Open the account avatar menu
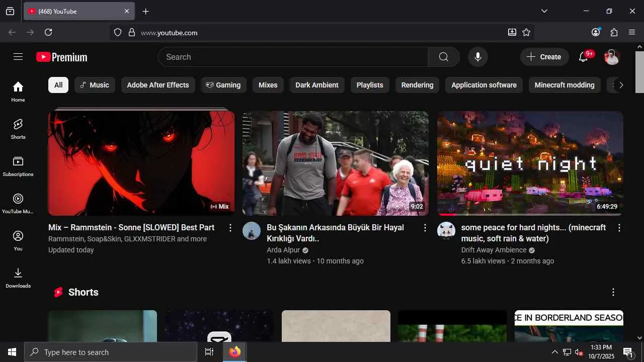Screen dimensions: 644x362 (x=612, y=57)
